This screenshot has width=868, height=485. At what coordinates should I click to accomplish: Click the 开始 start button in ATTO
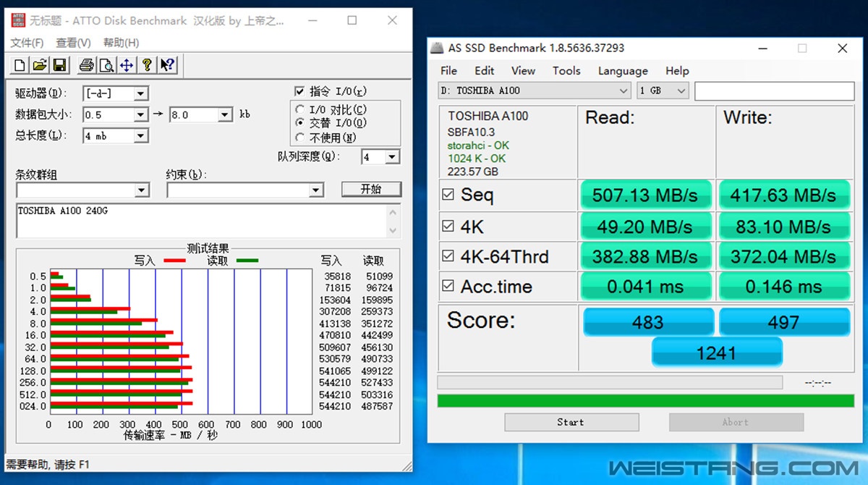(x=371, y=189)
